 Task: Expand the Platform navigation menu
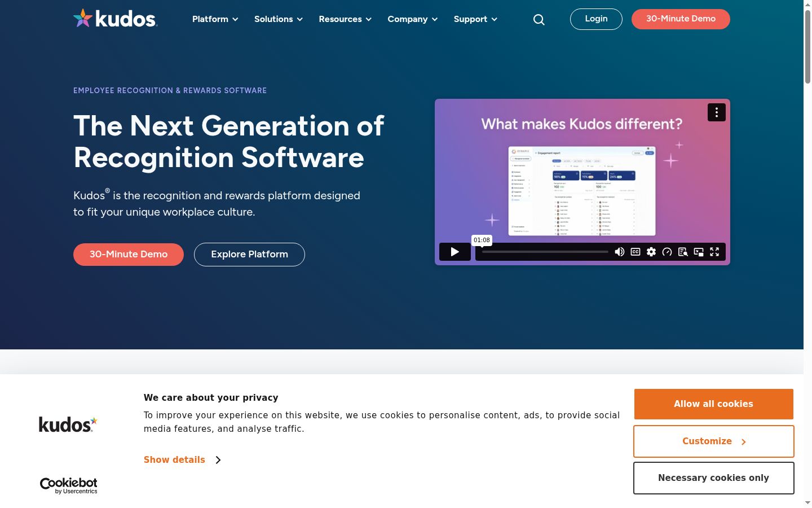click(215, 19)
